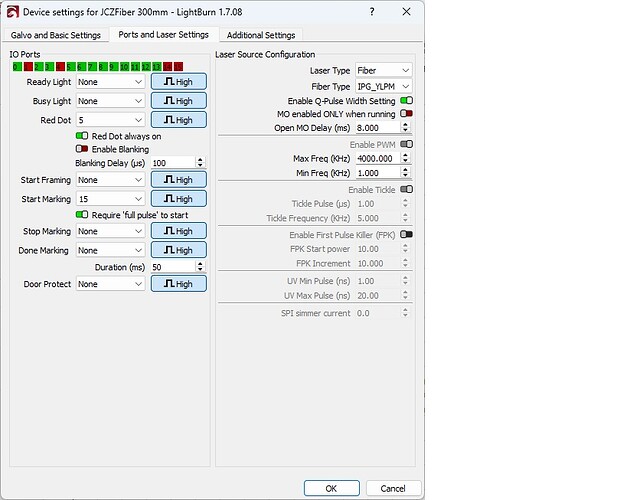Image resolution: width=627 pixels, height=500 pixels.
Task: Toggle Start Marking High polarity button
Action: [x=178, y=199]
